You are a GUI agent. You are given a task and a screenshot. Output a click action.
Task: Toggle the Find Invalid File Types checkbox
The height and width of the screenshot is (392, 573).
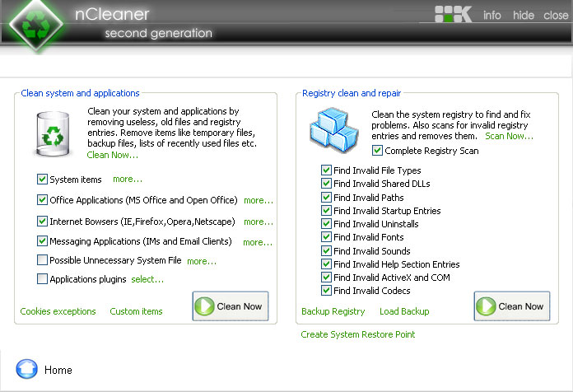point(326,170)
